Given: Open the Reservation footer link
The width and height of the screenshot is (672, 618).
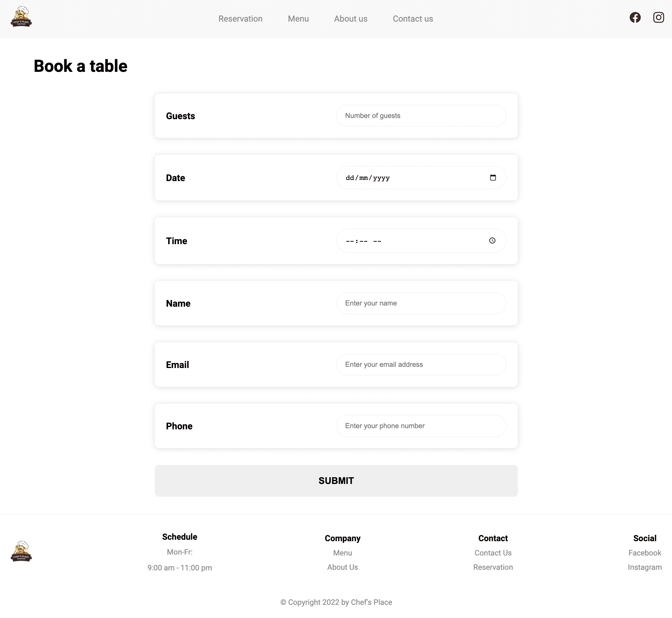Looking at the screenshot, I should (x=493, y=567).
